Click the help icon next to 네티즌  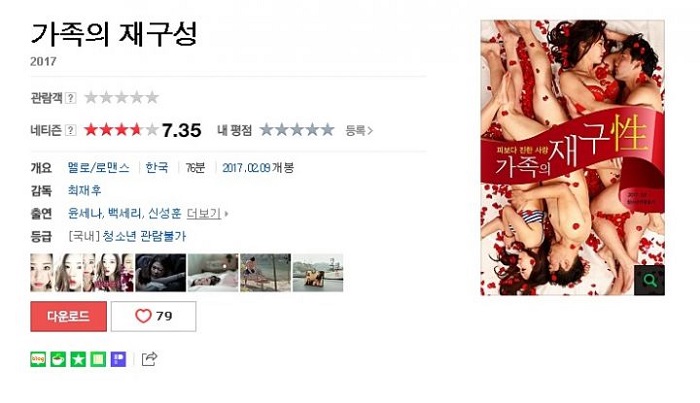71,130
